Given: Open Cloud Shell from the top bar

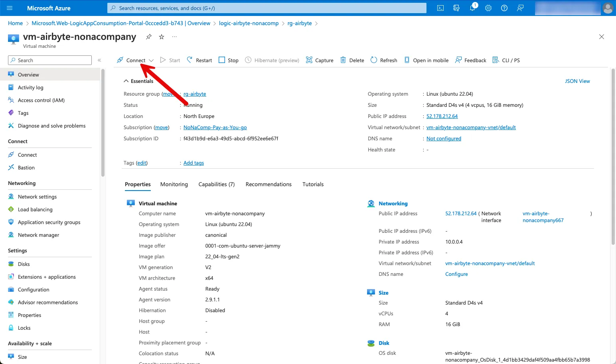Looking at the screenshot, I should pyautogui.click(x=440, y=8).
